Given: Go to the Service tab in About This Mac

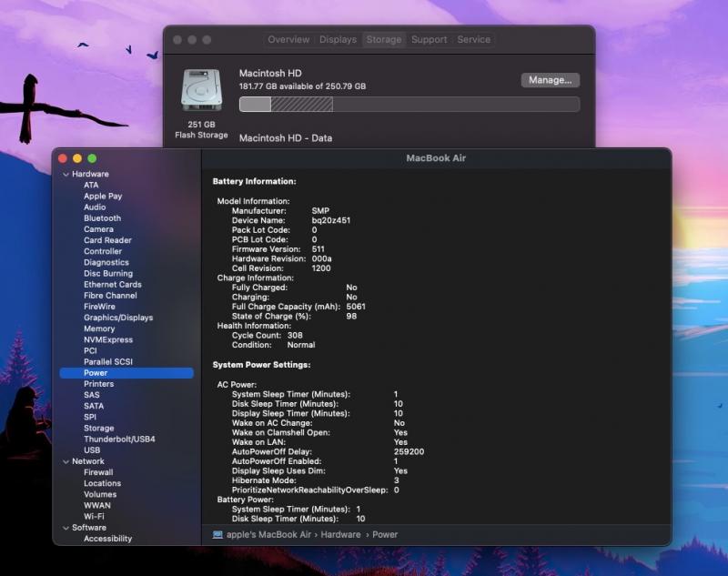Looking at the screenshot, I should pos(473,39).
